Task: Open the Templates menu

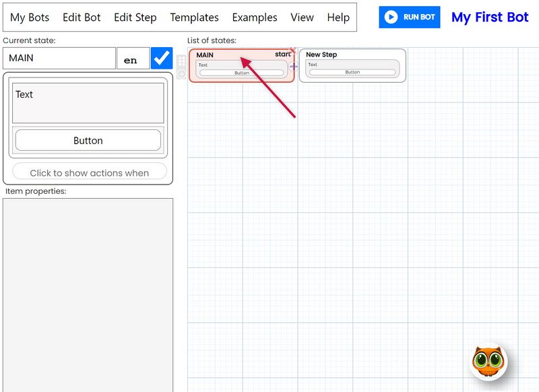Action: pyautogui.click(x=194, y=18)
